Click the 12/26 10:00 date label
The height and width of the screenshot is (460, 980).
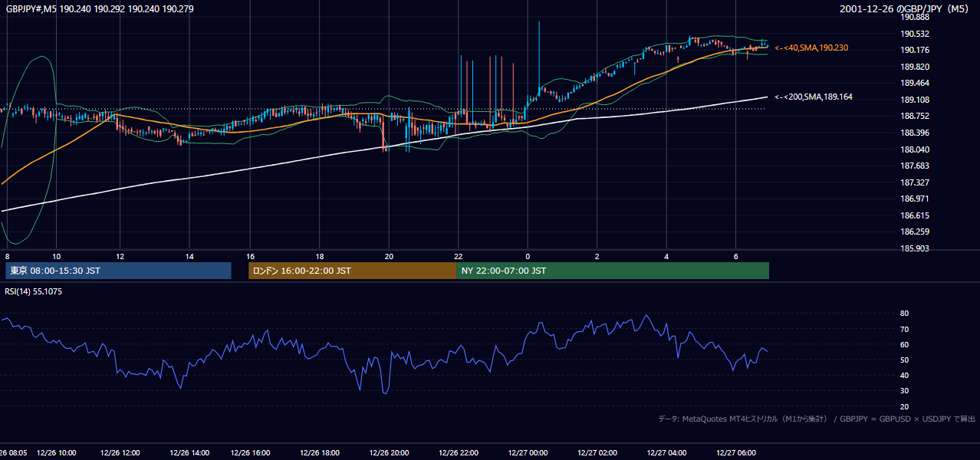(x=56, y=453)
